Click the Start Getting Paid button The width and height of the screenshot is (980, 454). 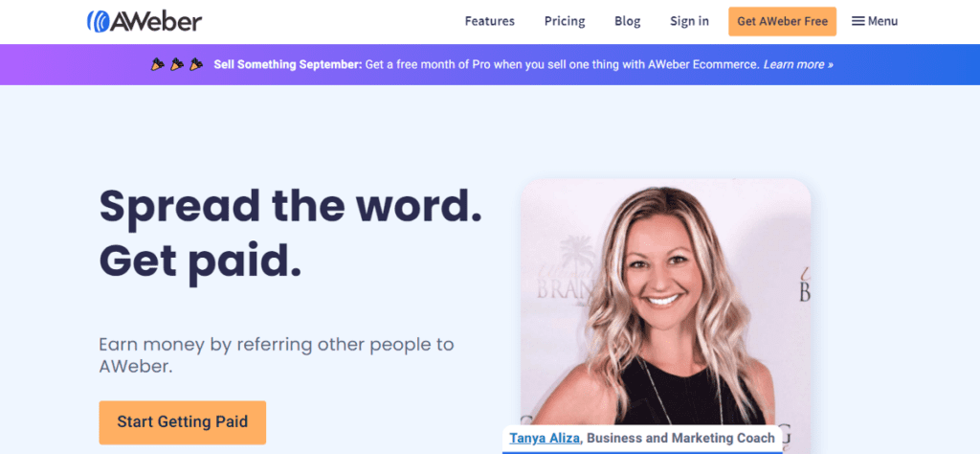click(x=183, y=422)
